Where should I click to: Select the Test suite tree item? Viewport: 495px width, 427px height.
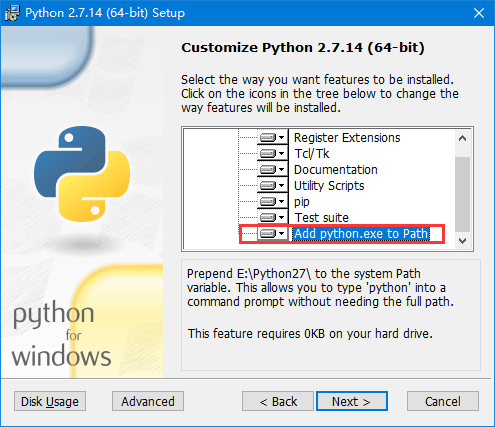point(322,218)
